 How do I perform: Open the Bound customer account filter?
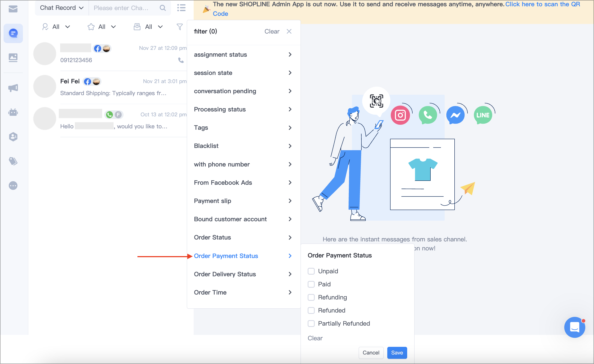coord(244,219)
